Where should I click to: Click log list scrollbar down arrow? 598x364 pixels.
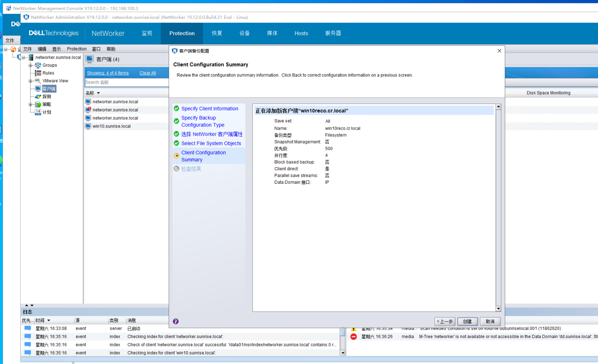[x=343, y=353]
